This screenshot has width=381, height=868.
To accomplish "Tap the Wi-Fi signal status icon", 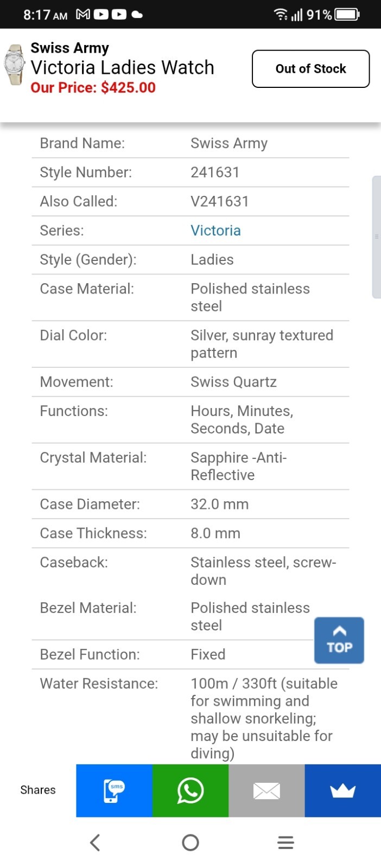I will (x=281, y=14).
